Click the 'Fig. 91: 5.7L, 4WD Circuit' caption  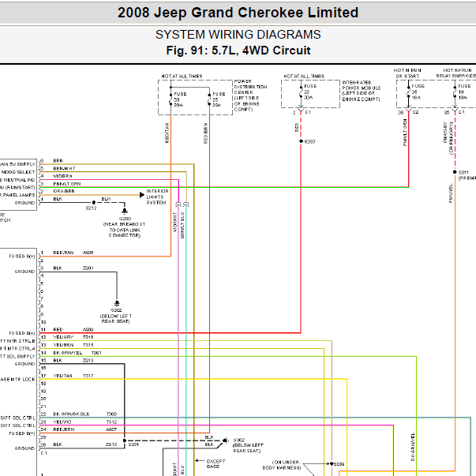238,51
